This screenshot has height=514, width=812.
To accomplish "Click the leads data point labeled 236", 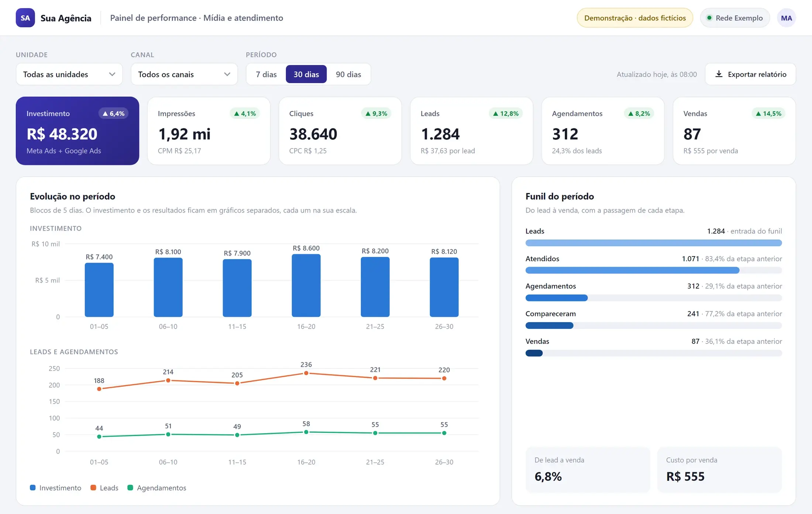I will [306, 373].
